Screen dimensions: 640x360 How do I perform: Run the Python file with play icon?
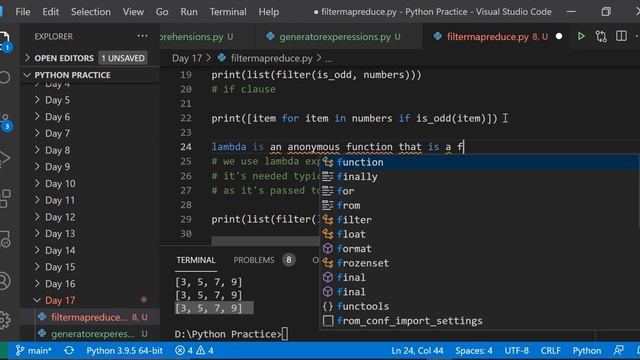tap(581, 36)
